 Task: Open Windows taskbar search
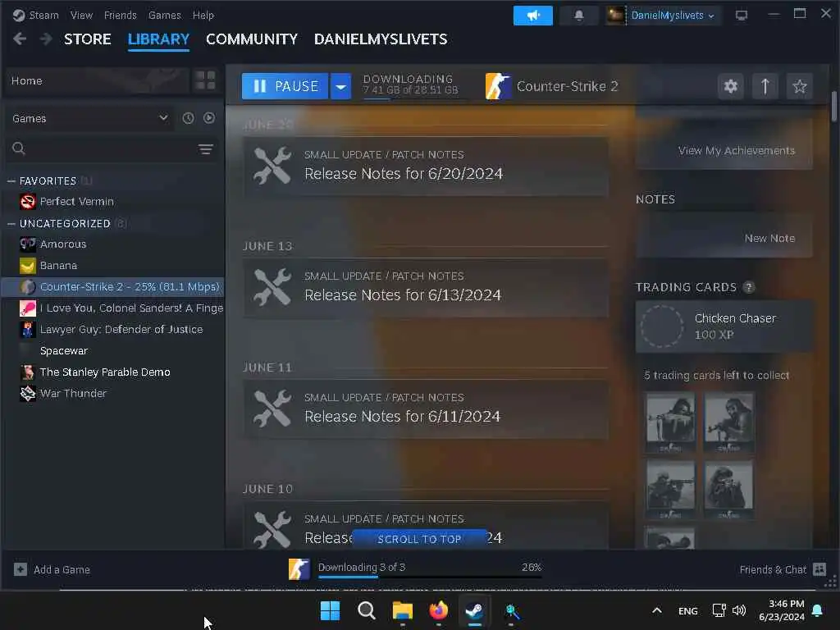tap(367, 610)
